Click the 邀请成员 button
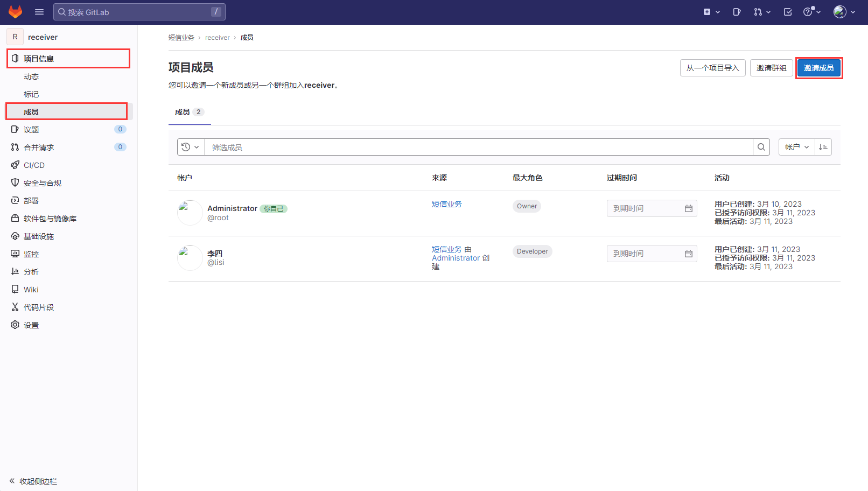 coord(818,68)
